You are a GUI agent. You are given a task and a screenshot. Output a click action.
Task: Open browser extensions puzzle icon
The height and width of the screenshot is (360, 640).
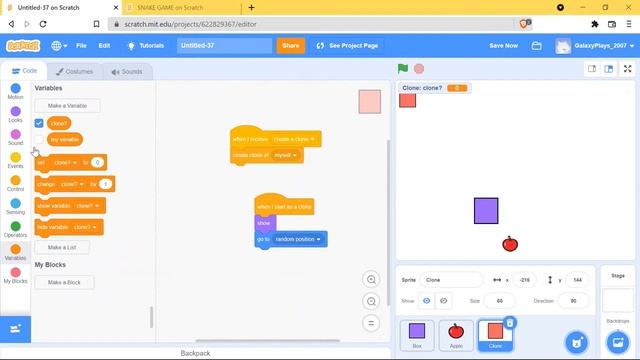tap(595, 24)
